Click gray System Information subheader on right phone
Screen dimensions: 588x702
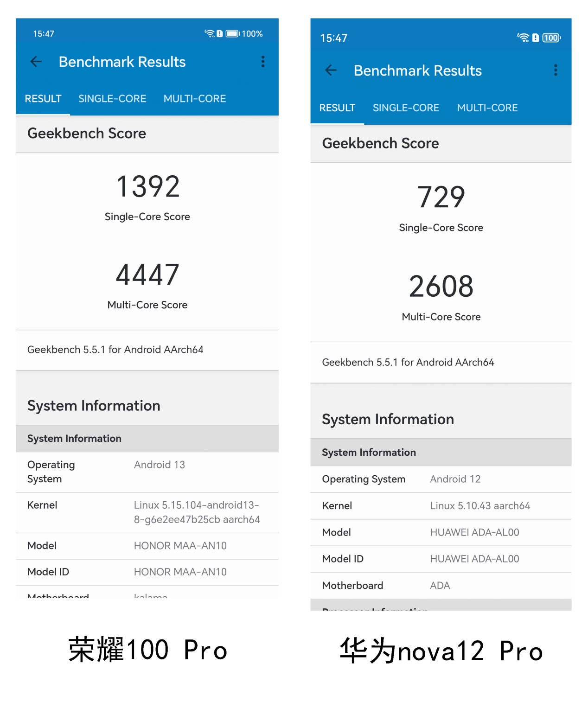[x=369, y=453]
